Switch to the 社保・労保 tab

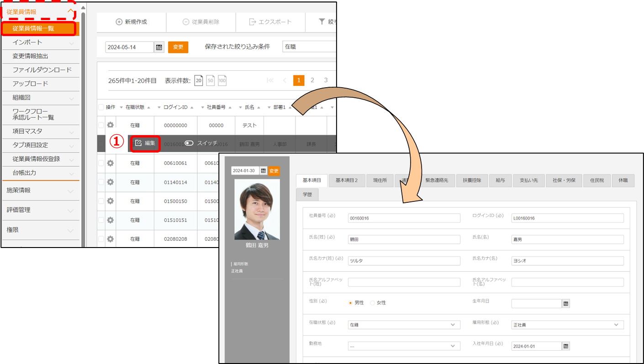[x=564, y=180]
